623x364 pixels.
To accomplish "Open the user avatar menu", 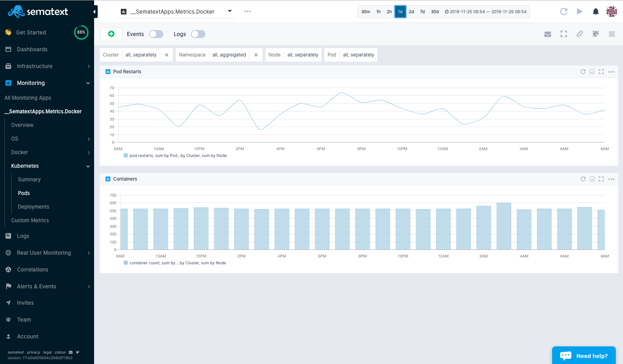I will pos(612,12).
